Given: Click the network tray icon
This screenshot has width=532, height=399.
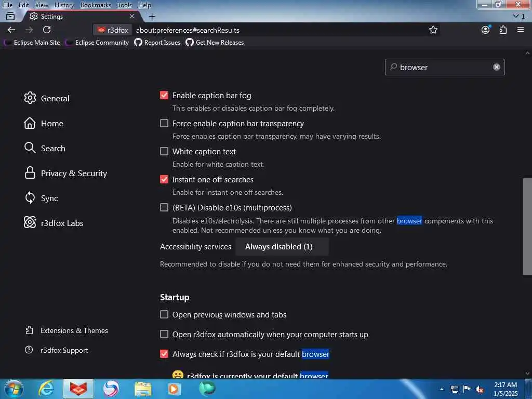Looking at the screenshot, I should tap(454, 389).
